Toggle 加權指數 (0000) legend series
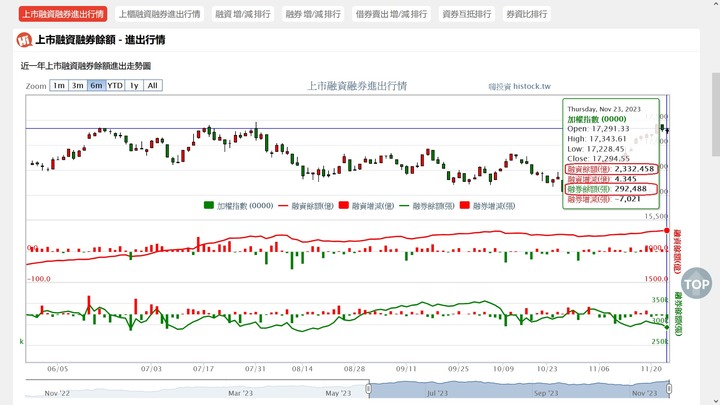The height and width of the screenshot is (405, 720). click(239, 205)
